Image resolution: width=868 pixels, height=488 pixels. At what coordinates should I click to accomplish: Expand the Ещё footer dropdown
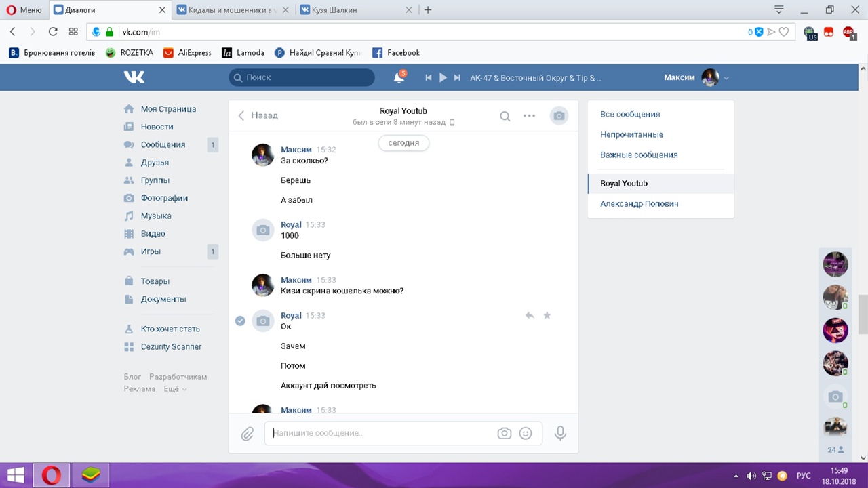tap(175, 389)
